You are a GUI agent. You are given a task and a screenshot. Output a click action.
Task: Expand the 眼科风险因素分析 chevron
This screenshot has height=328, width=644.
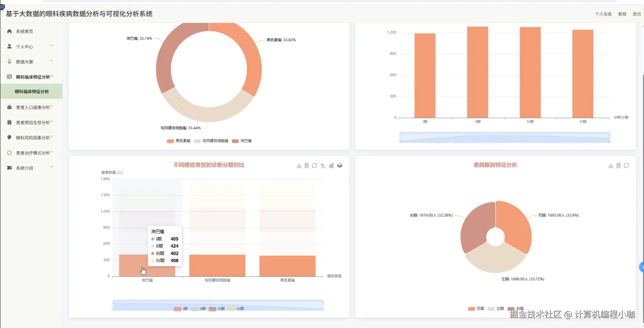pyautogui.click(x=52, y=137)
